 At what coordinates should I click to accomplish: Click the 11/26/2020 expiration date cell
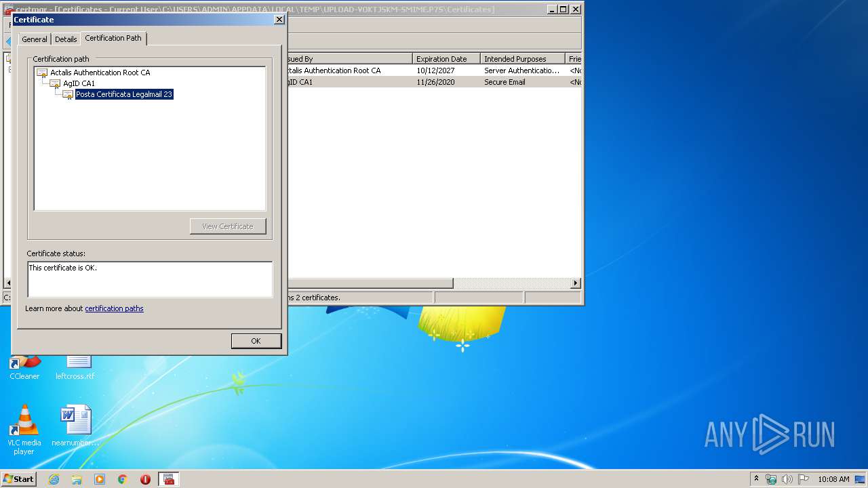coord(435,82)
